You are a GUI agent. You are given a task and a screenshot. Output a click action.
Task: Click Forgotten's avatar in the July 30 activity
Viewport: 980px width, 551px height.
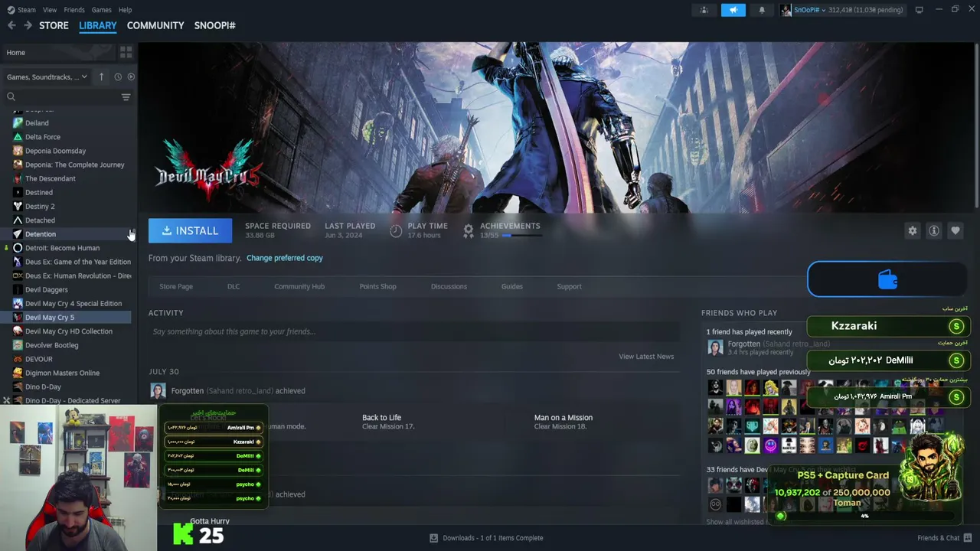[x=158, y=391]
